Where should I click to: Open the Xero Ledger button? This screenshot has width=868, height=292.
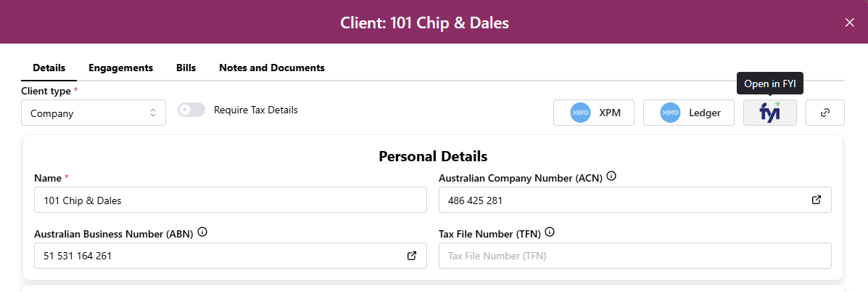689,113
